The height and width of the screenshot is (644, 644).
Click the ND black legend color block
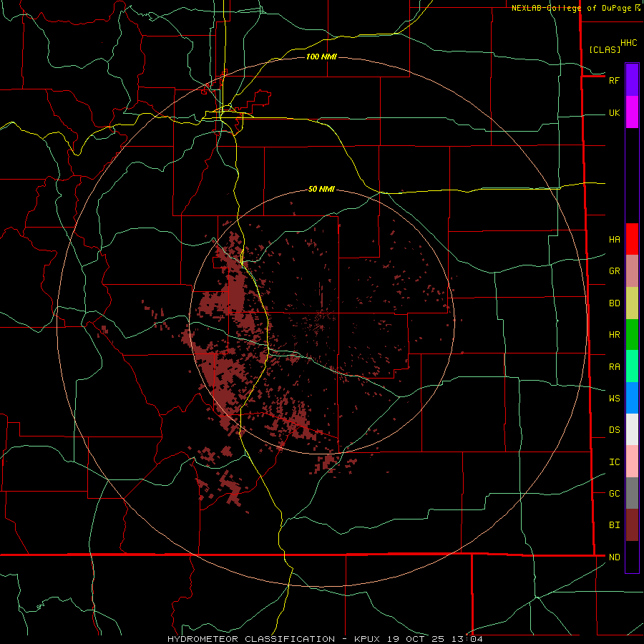(632, 557)
